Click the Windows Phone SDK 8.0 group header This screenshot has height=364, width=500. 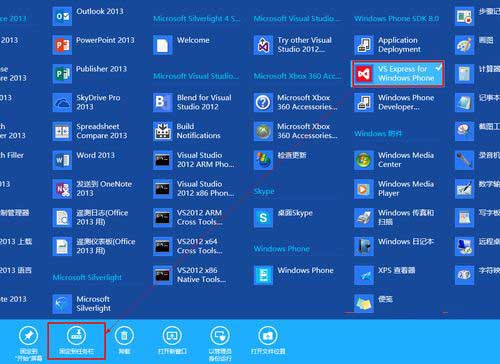coord(396,19)
